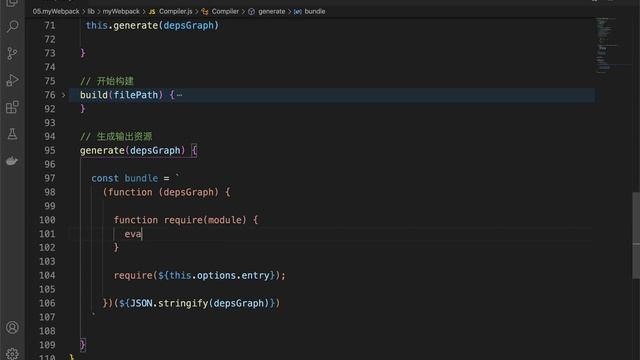Click '(function (depsGraph) {' on line 98
640x360 pixels.
(167, 192)
